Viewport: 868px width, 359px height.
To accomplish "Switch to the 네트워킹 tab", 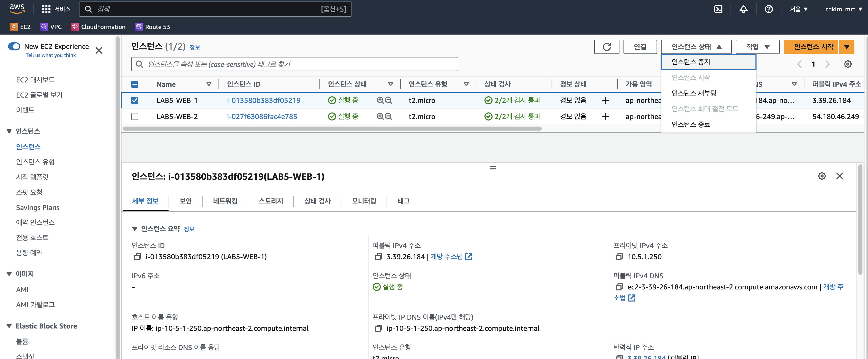I will click(x=225, y=201).
